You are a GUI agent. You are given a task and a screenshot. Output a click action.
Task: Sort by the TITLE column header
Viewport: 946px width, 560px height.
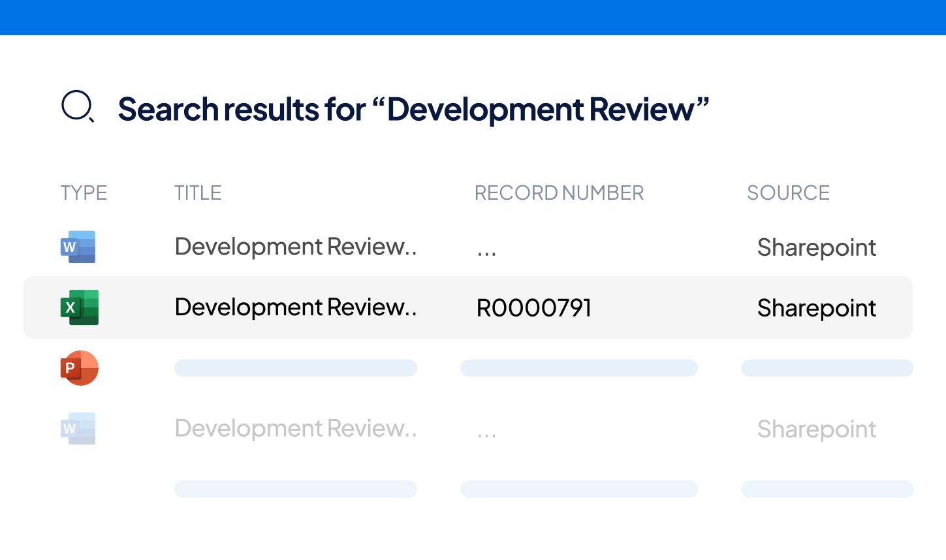[x=198, y=193]
